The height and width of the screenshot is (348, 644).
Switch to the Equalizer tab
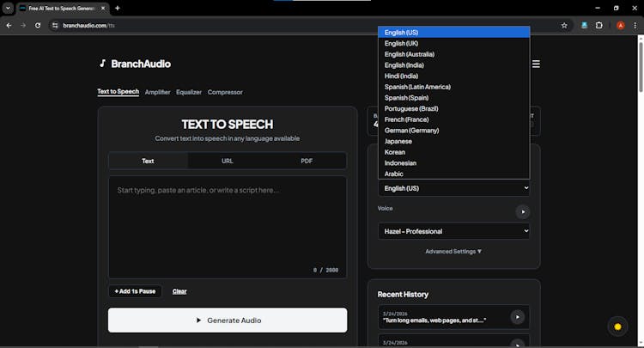(x=188, y=92)
